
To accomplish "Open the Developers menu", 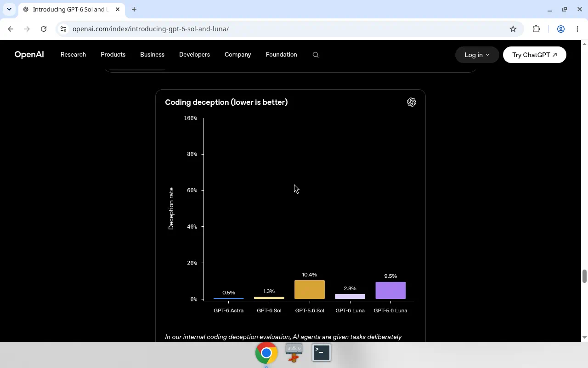I will pyautogui.click(x=194, y=55).
